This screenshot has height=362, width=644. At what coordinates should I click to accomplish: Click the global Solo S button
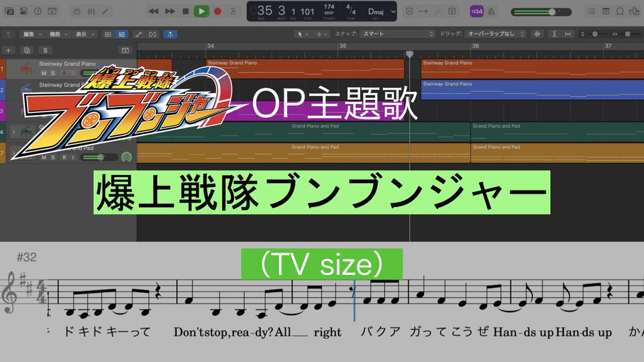pos(45,50)
